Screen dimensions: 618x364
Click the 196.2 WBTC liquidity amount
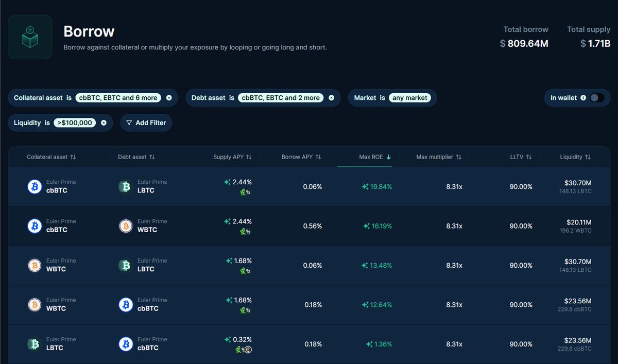[x=575, y=231]
